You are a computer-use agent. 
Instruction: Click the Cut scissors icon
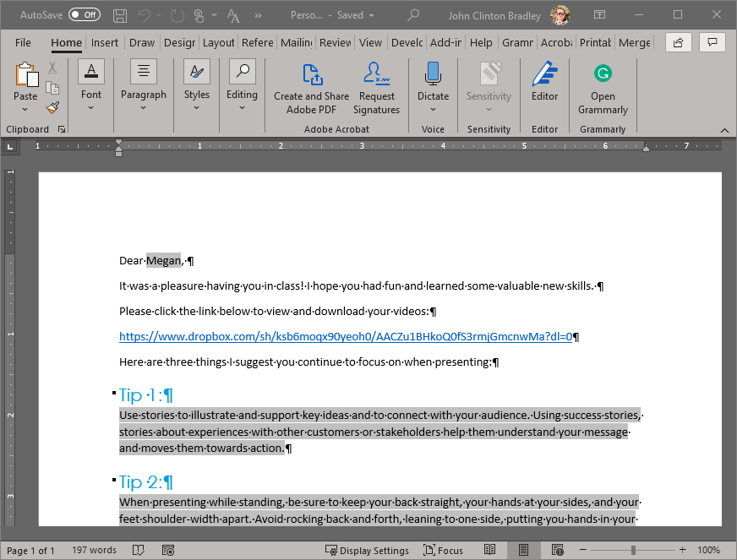(x=52, y=68)
